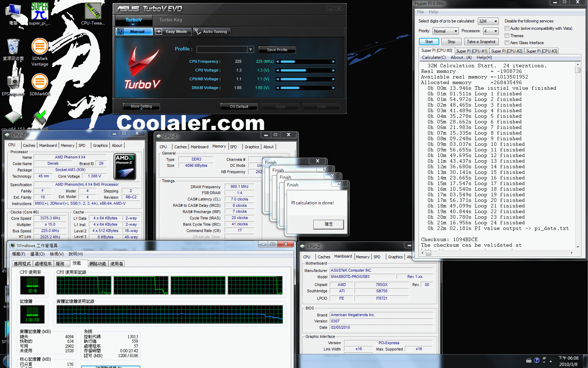Open the SPD tab in the CPU-Z Memory window
The width and height of the screenshot is (588, 368).
click(233, 147)
